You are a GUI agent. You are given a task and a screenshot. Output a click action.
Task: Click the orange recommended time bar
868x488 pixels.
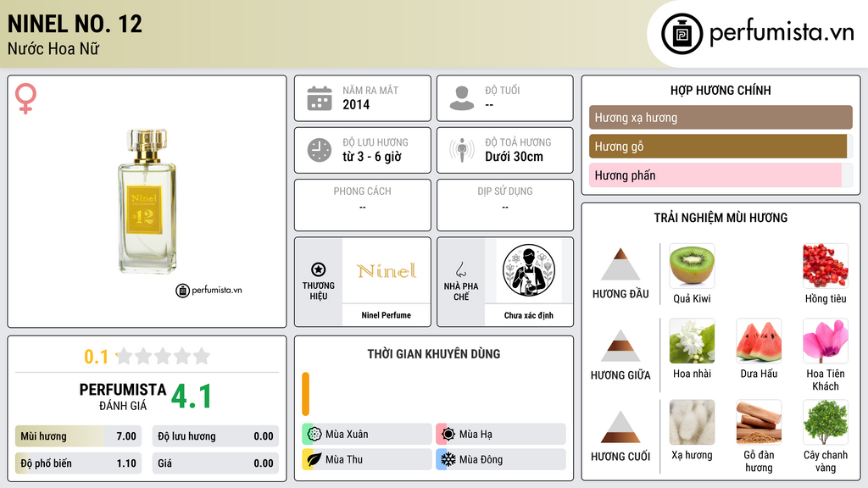tap(305, 394)
